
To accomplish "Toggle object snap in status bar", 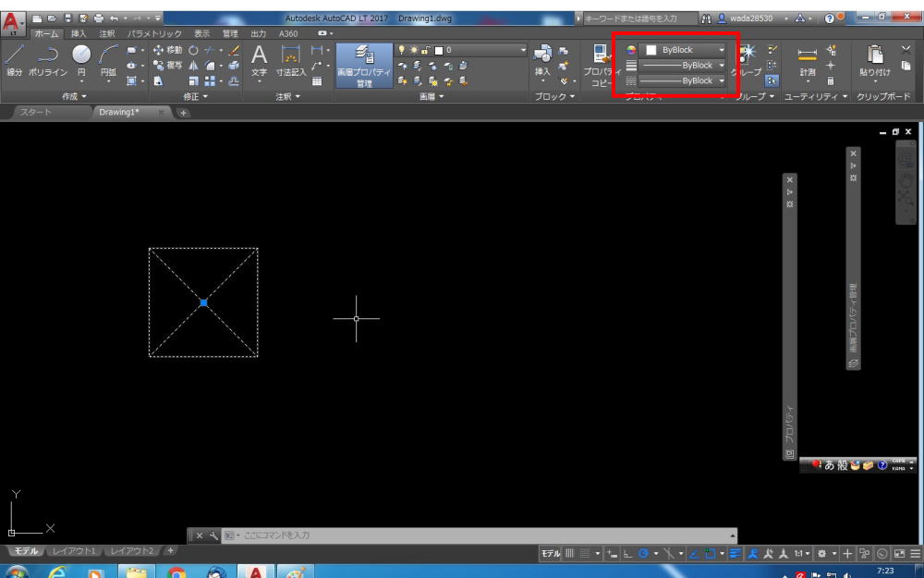I will tap(710, 553).
